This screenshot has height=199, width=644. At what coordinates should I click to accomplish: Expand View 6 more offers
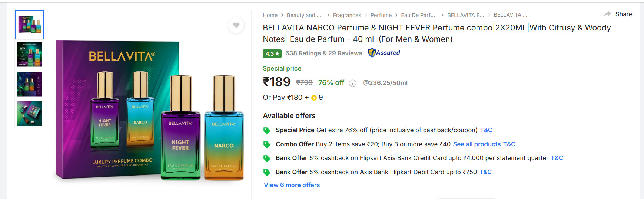(x=292, y=185)
